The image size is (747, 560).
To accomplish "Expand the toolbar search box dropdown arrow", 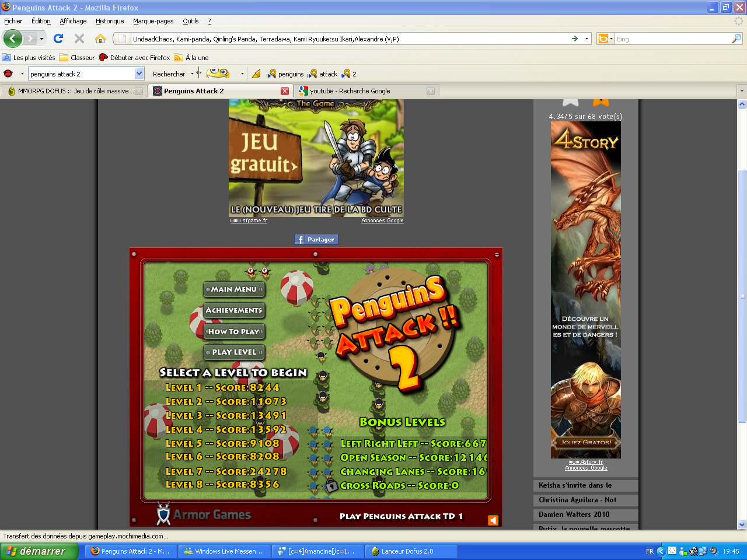I will coord(139,73).
